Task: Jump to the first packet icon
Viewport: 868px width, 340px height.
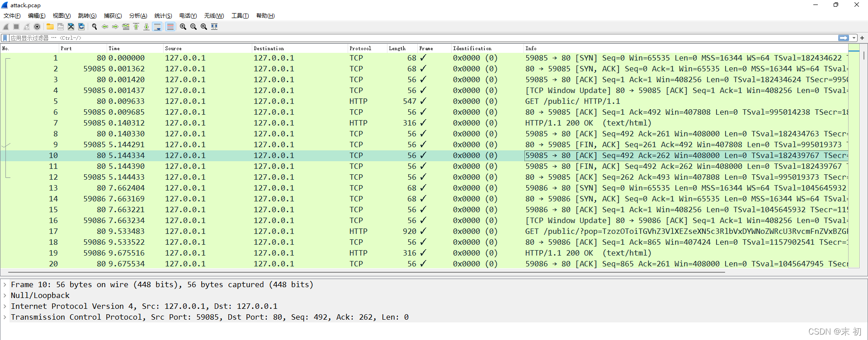Action: pos(136,27)
